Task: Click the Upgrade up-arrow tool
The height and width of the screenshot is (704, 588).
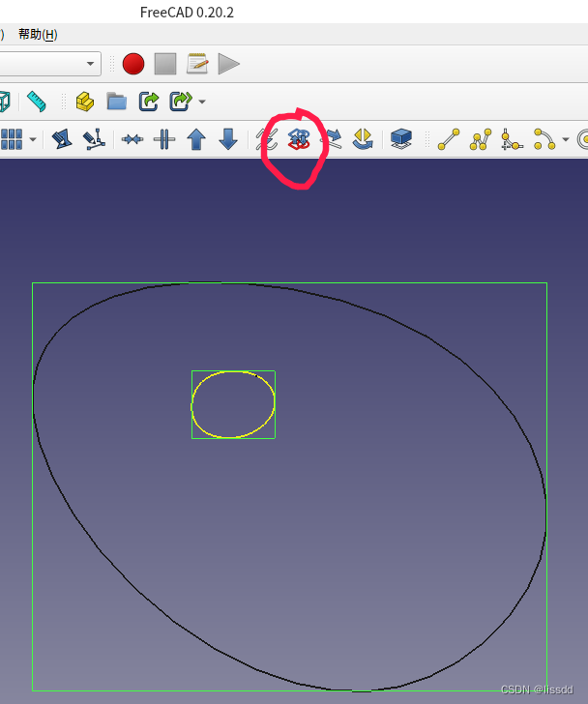Action: [x=196, y=139]
